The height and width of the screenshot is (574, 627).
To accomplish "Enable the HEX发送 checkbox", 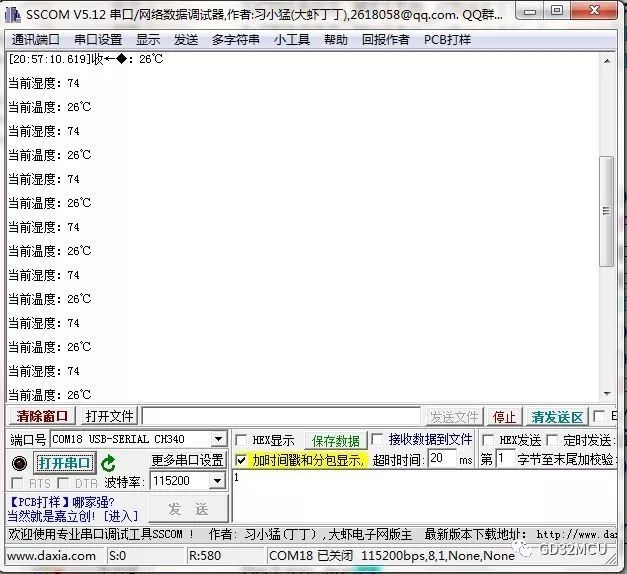I will (488, 440).
